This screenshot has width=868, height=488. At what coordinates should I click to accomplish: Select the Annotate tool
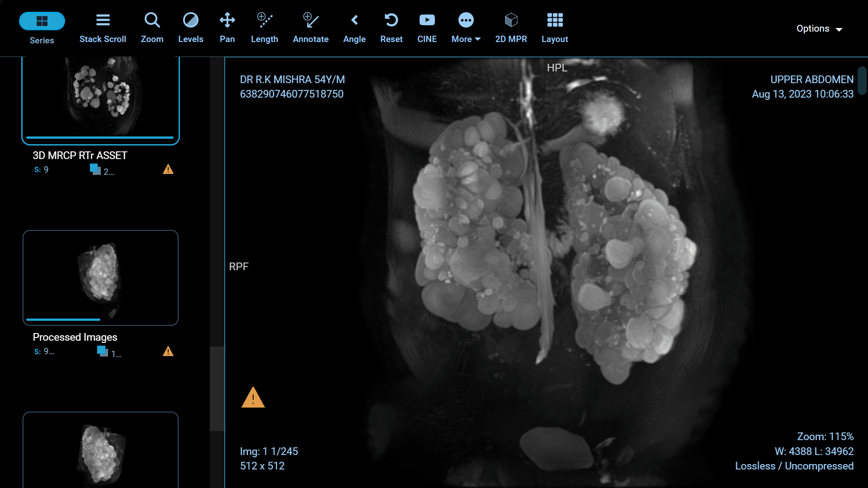311,27
